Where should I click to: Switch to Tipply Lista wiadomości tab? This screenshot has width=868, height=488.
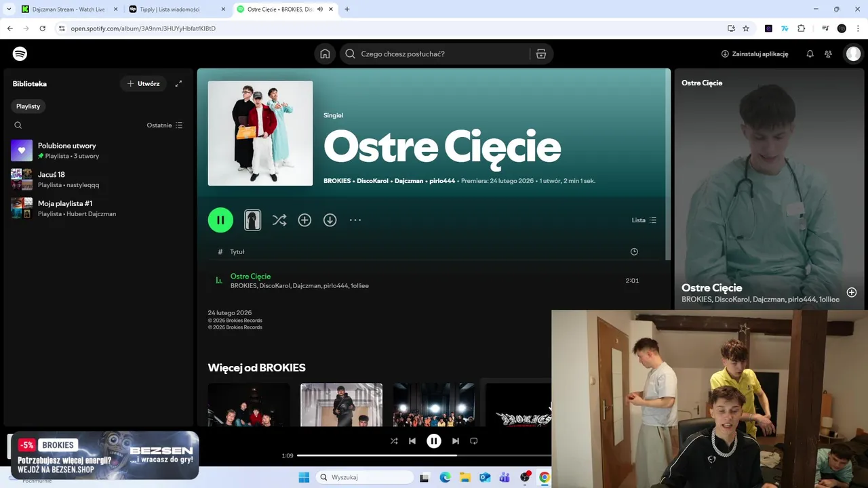click(x=176, y=9)
